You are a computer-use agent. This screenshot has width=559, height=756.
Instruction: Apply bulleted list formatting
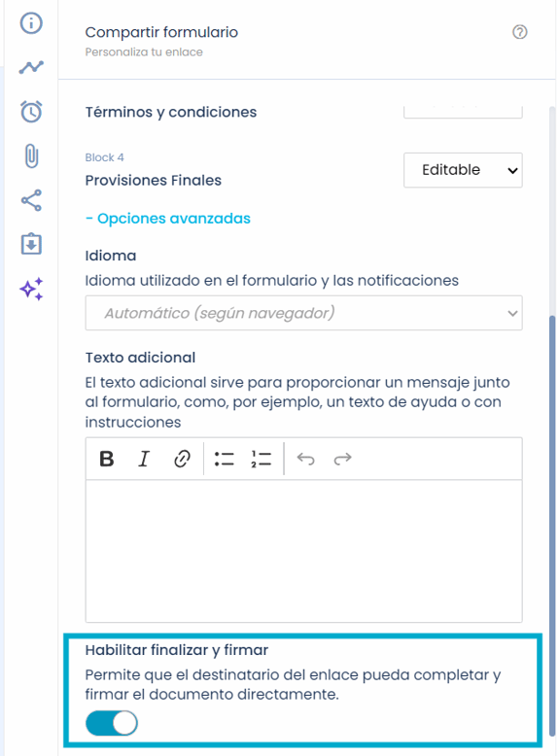(x=224, y=459)
